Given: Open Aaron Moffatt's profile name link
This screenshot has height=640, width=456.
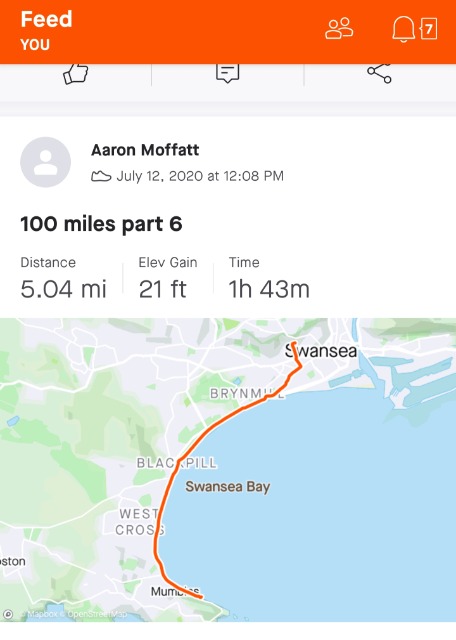Looking at the screenshot, I should point(145,150).
